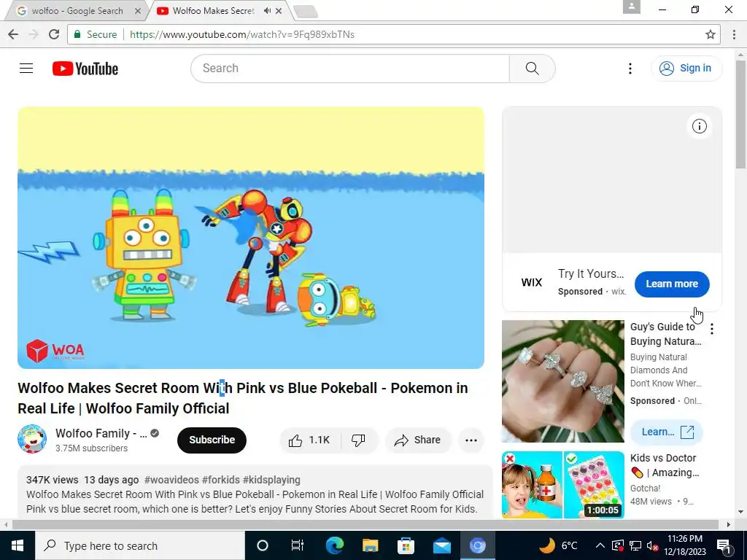Open Mail app from taskbar

click(441, 545)
